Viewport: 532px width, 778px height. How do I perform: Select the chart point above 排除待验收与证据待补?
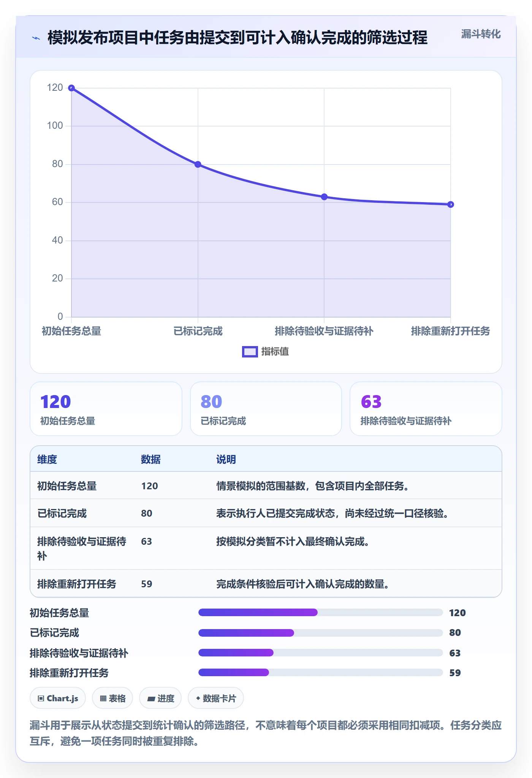point(324,197)
